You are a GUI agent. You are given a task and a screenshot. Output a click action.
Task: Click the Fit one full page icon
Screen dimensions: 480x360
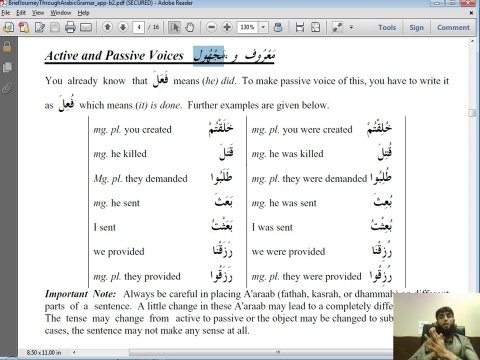click(x=315, y=27)
